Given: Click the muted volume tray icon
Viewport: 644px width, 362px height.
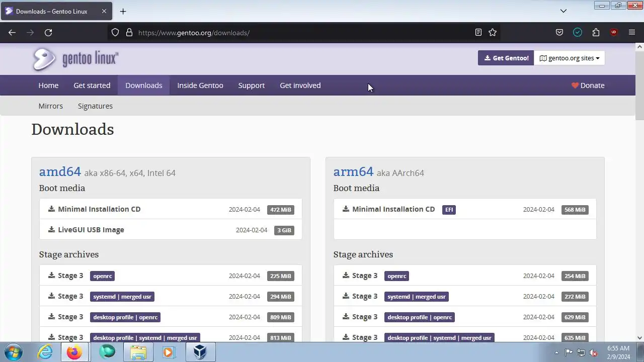Looking at the screenshot, I should click(594, 352).
